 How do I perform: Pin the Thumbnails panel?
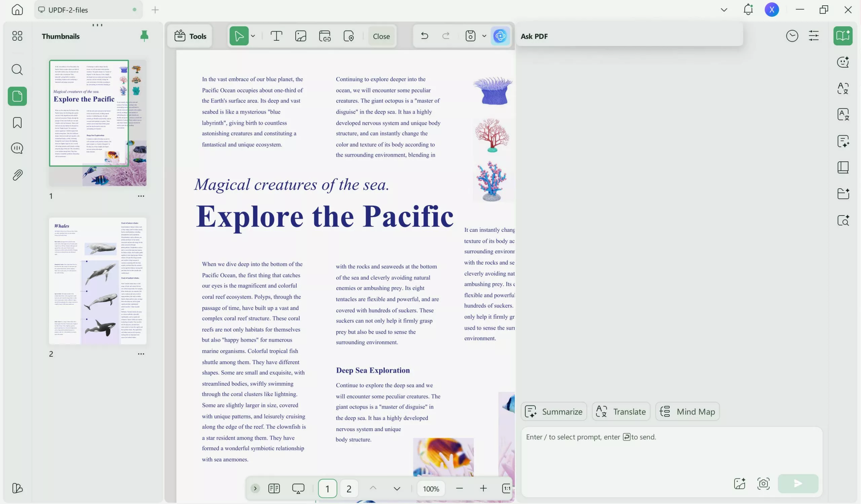pyautogui.click(x=144, y=36)
